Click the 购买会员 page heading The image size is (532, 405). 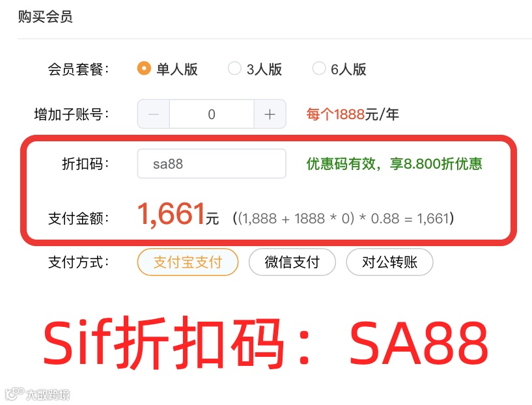pyautogui.click(x=45, y=17)
